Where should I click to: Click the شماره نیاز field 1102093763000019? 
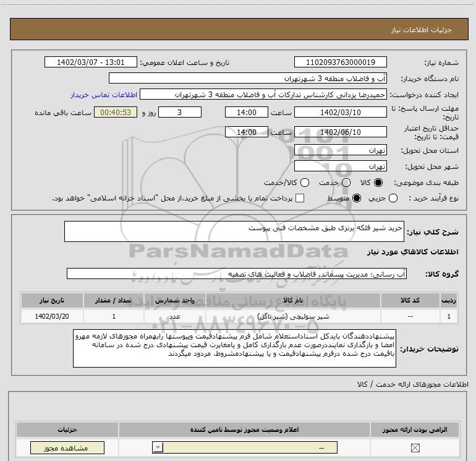pyautogui.click(x=340, y=62)
